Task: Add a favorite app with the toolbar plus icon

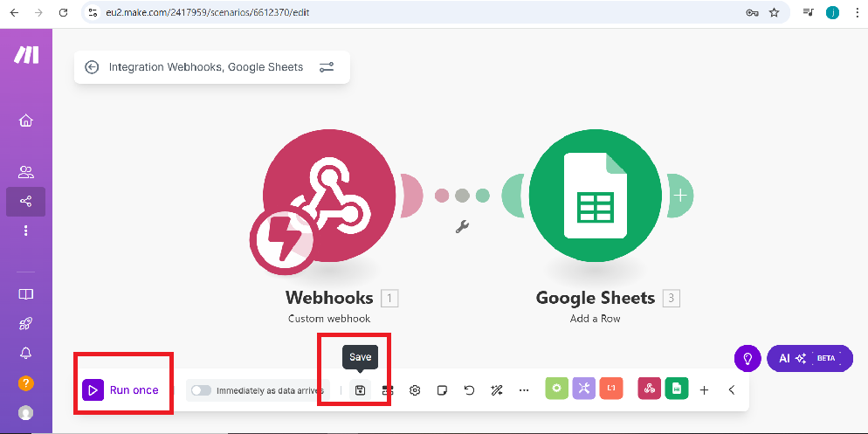Action: click(x=704, y=390)
